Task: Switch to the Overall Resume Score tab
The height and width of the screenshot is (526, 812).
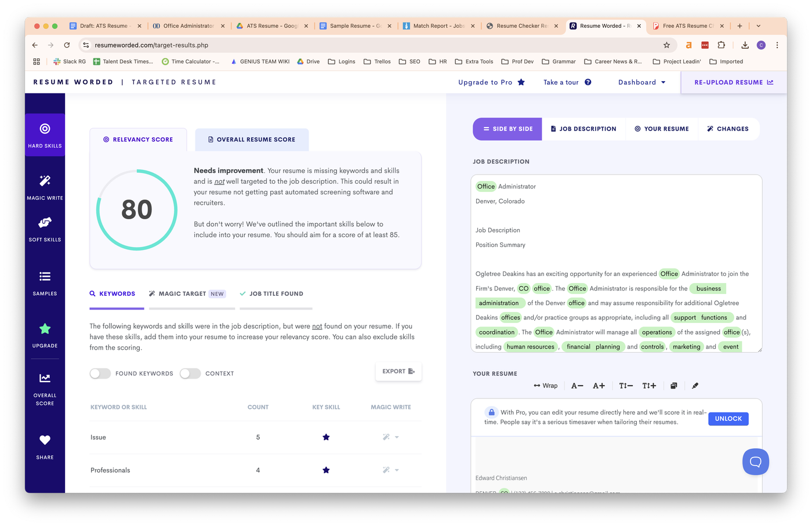Action: point(252,140)
